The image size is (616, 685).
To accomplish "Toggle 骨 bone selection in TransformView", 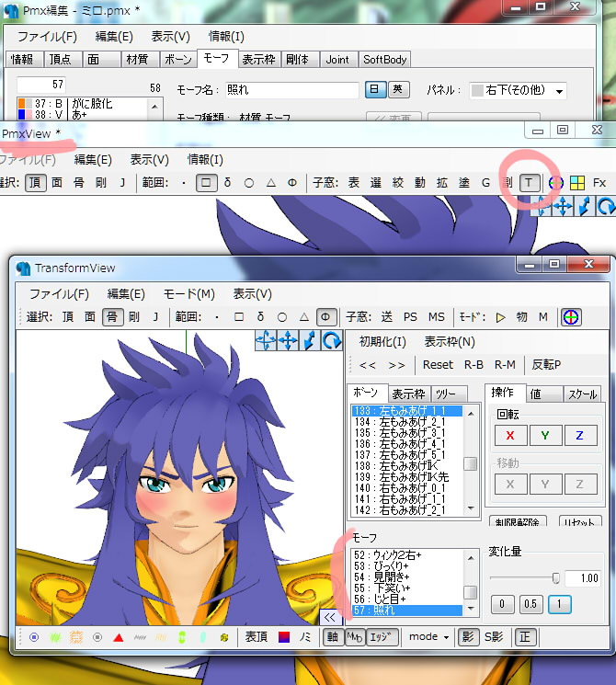I will [112, 317].
